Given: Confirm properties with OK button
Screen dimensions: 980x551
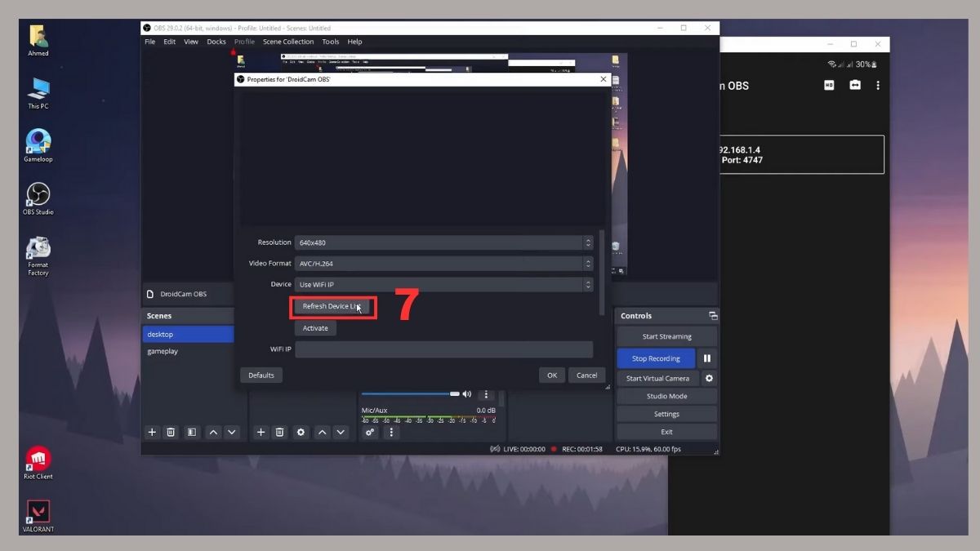Looking at the screenshot, I should (552, 375).
